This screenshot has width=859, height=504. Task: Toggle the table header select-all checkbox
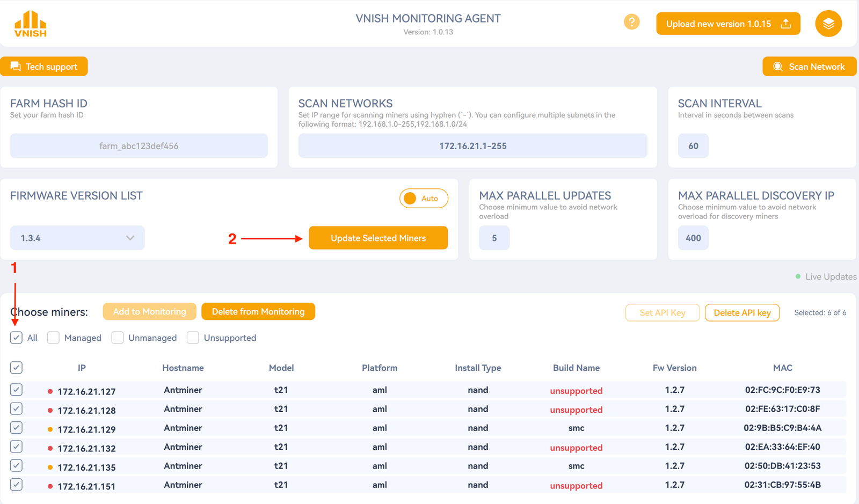(16, 368)
